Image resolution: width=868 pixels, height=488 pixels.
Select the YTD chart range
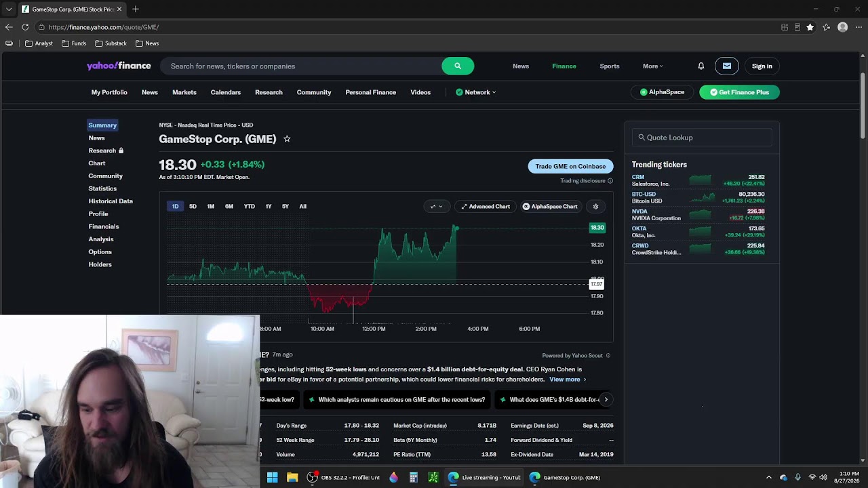point(250,206)
